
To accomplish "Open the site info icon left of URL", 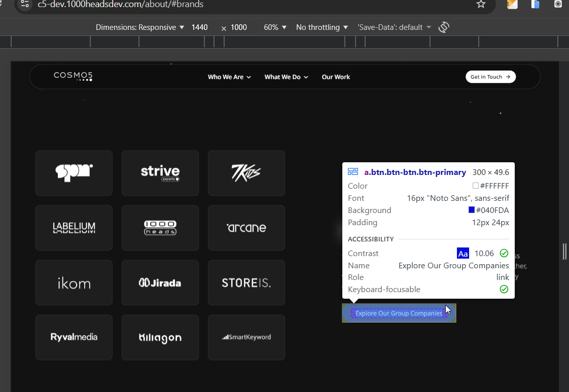I will point(25,4).
